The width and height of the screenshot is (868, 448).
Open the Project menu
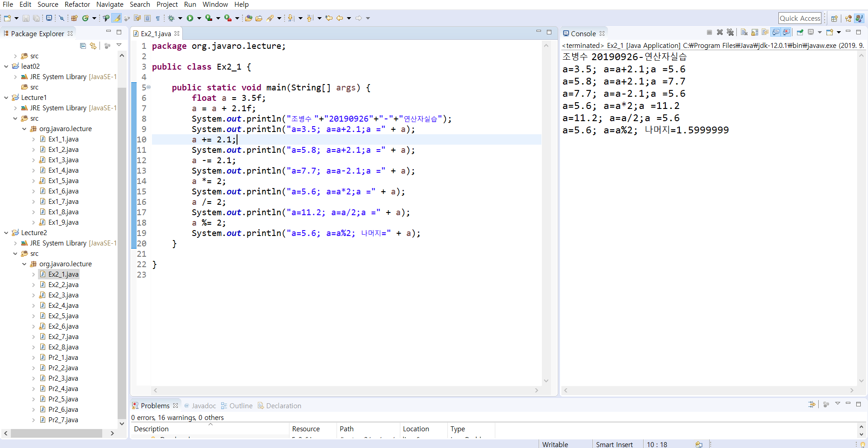167,5
